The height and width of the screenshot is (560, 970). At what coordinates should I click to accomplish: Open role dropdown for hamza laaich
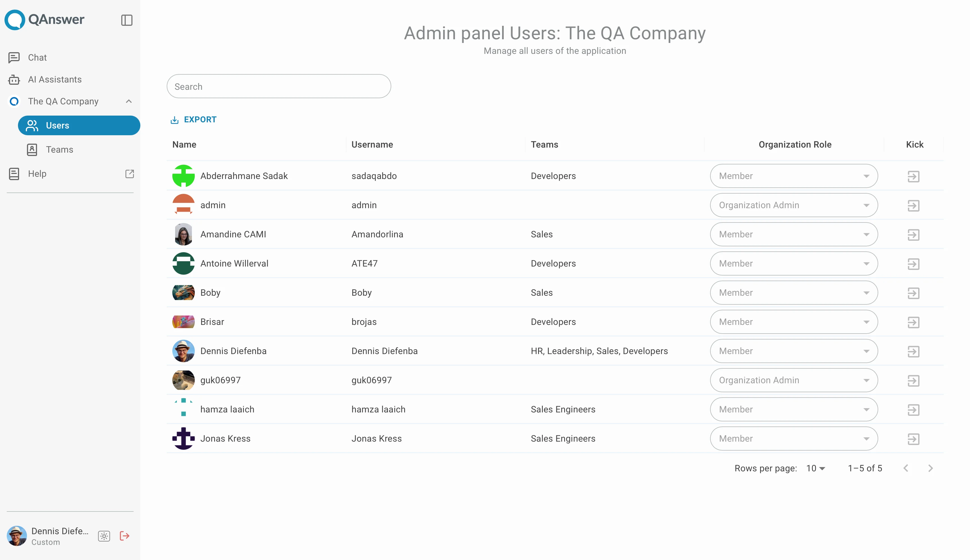point(794,410)
